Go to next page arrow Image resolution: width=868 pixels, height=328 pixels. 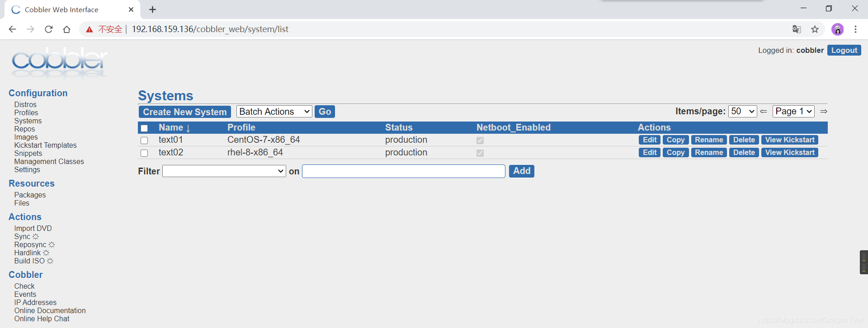[x=824, y=111]
